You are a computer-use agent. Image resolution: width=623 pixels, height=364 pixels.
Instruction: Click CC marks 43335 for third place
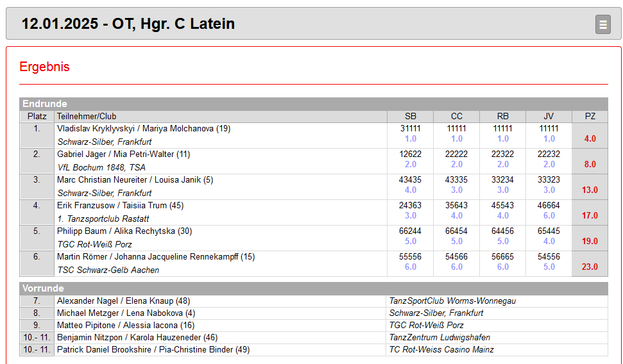457,180
